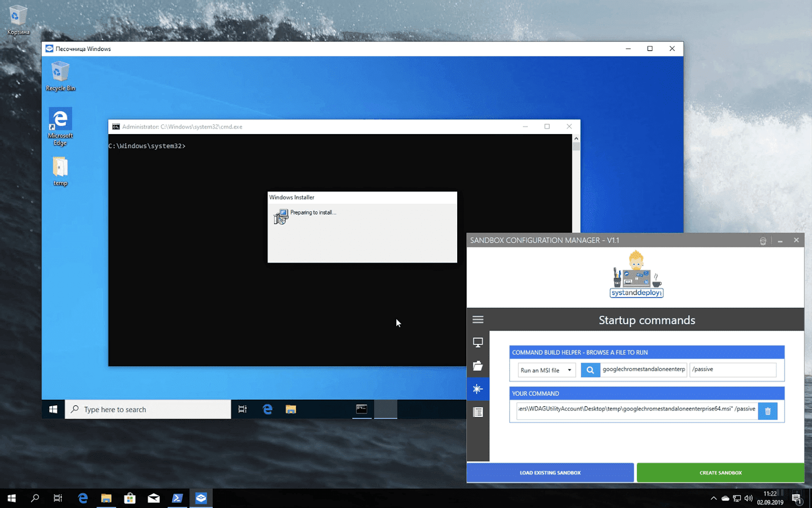Open Mail from the host taskbar
The height and width of the screenshot is (508, 812).
pos(153,498)
